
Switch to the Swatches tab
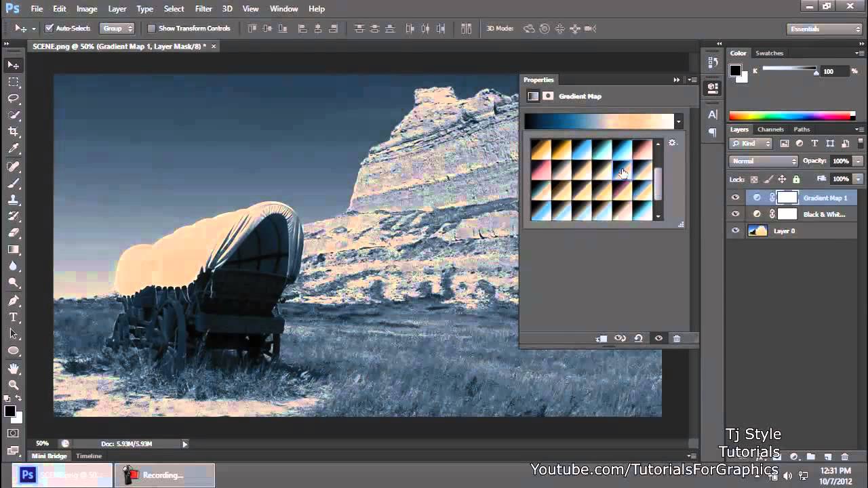coord(770,53)
